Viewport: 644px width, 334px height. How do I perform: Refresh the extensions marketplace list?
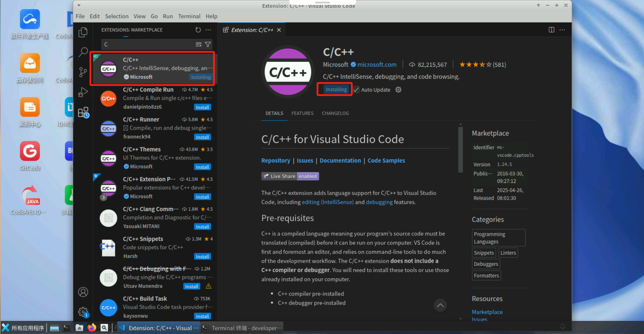[198, 30]
